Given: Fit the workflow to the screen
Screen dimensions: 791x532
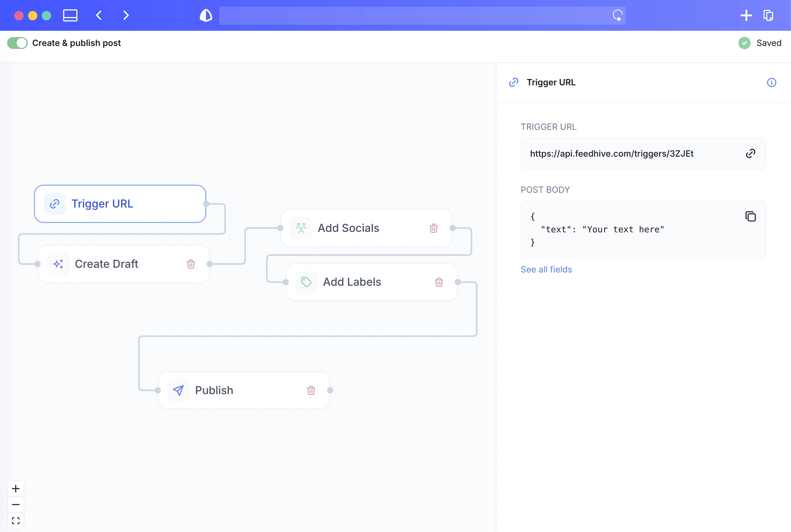Looking at the screenshot, I should click(x=16, y=520).
